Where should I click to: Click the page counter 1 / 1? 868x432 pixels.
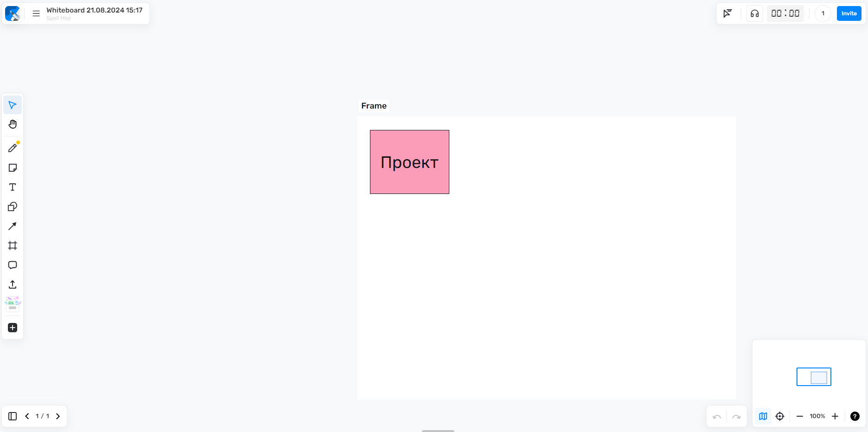click(x=42, y=416)
